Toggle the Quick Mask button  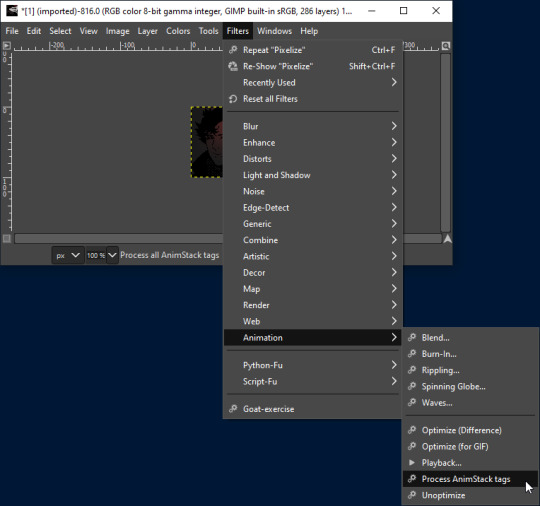coord(7,238)
